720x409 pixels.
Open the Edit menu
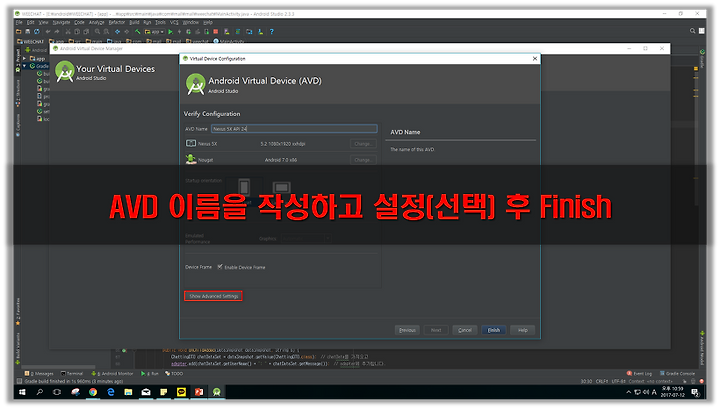pyautogui.click(x=30, y=22)
